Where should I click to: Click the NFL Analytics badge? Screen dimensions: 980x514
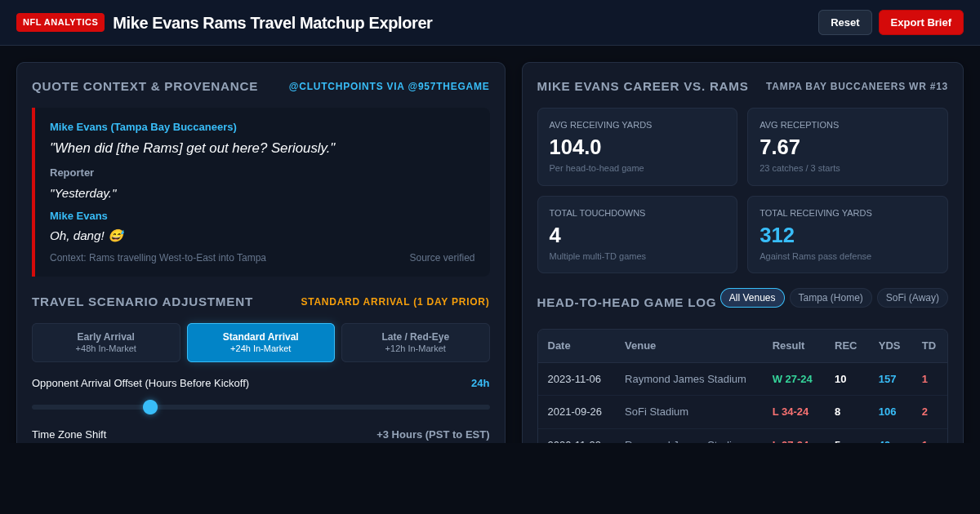click(x=60, y=22)
